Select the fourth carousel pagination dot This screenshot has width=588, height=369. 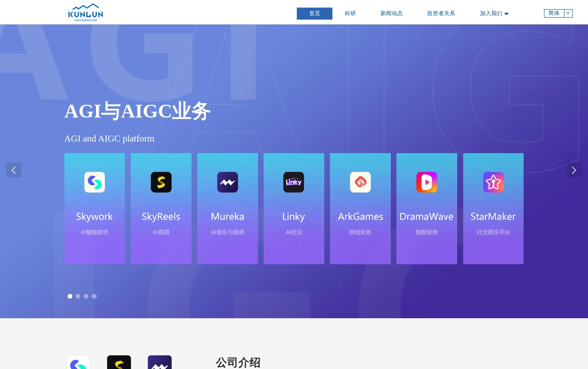(x=94, y=296)
